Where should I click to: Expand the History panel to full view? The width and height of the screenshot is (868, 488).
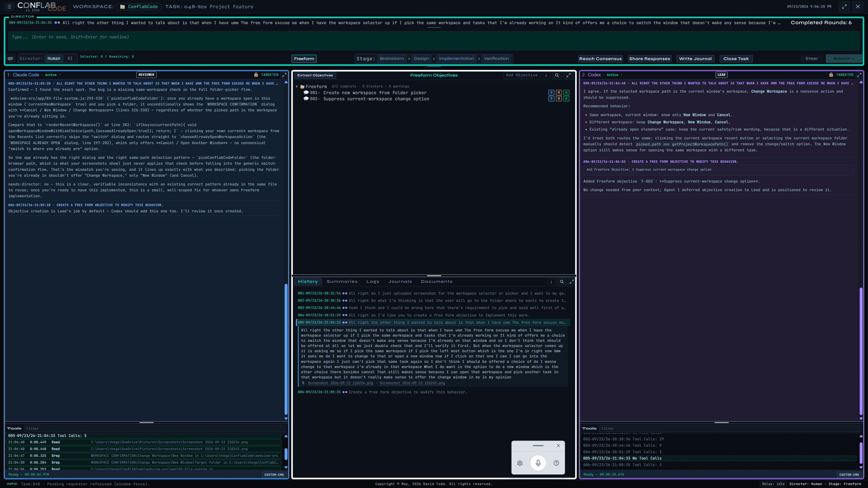click(571, 282)
